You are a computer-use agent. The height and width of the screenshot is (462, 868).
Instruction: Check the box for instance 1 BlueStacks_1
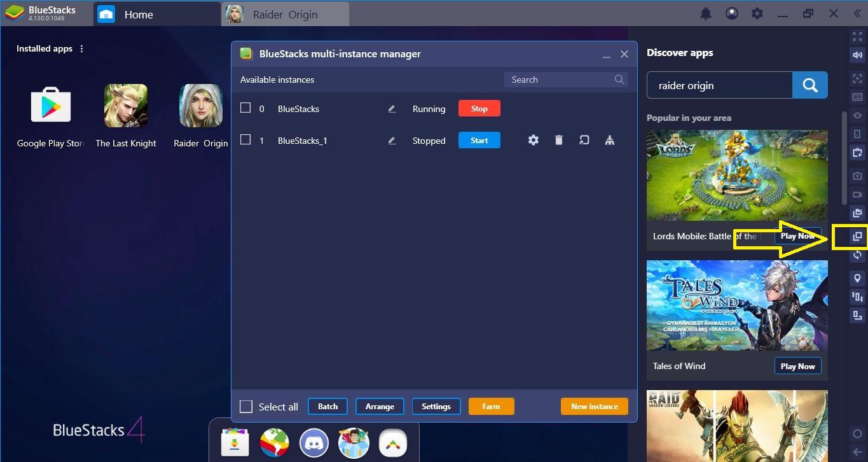point(245,140)
